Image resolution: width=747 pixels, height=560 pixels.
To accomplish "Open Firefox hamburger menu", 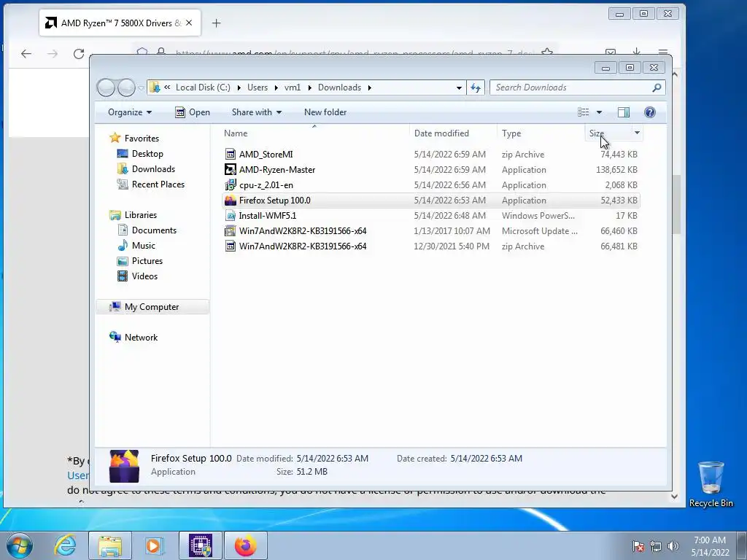I will (662, 52).
